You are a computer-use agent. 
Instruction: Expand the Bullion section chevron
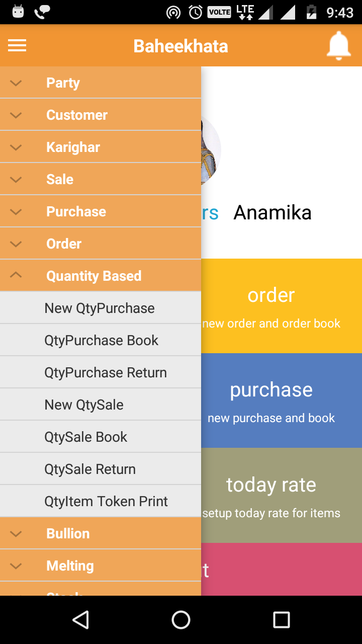[x=16, y=533]
